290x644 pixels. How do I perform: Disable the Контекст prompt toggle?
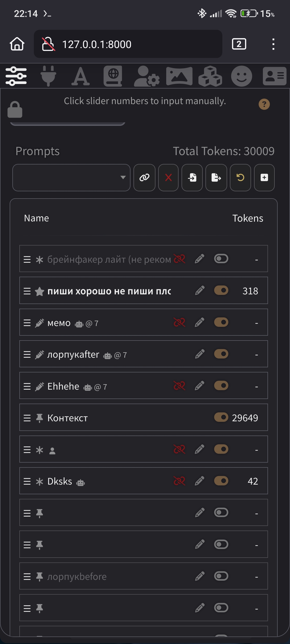click(221, 417)
